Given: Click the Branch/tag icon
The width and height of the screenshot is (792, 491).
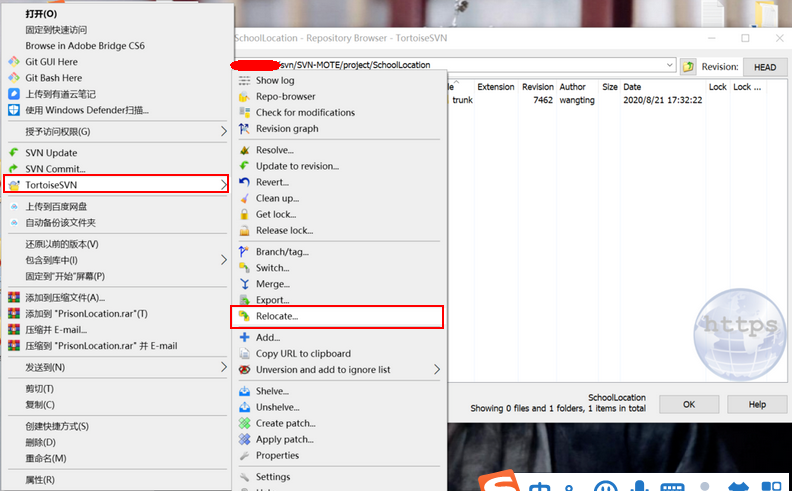Looking at the screenshot, I should [x=244, y=252].
